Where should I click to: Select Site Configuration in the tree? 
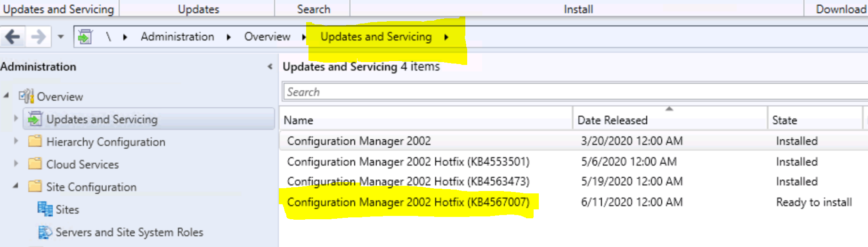(91, 187)
